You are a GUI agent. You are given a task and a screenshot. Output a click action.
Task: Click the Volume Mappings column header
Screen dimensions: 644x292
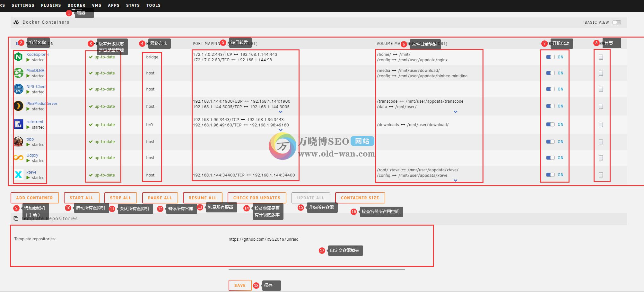pos(412,44)
